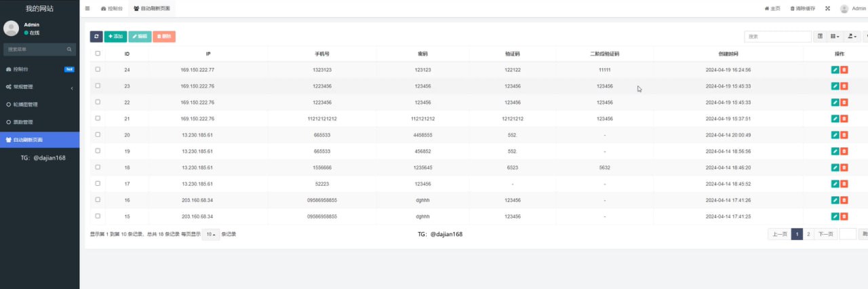Click the red trash icon for row 21

point(844,119)
